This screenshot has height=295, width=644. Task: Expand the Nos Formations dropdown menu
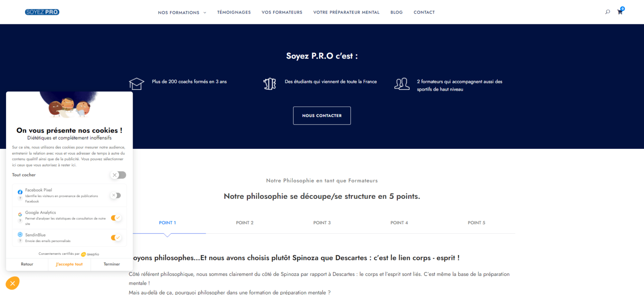point(182,12)
